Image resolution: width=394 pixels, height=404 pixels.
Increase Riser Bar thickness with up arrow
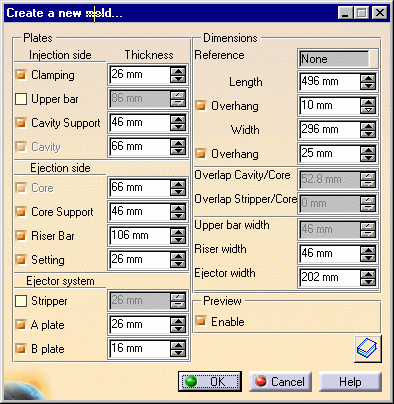click(178, 232)
